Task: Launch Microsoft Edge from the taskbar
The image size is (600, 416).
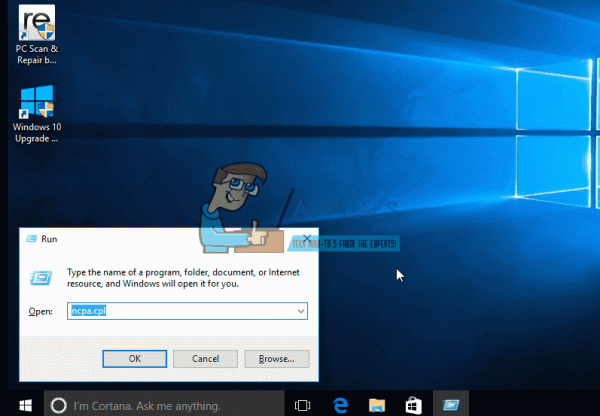Action: (x=340, y=405)
